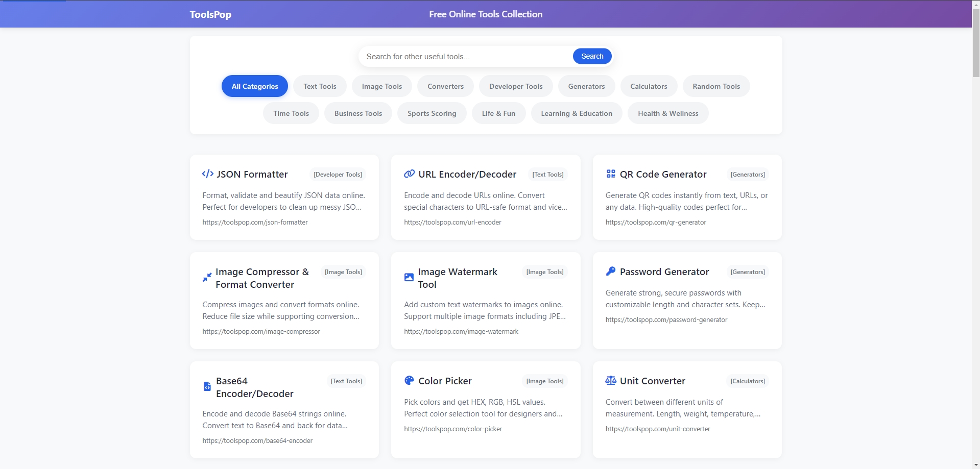The image size is (980, 469).
Task: Open the ToolsPop home logo link
Action: tap(210, 14)
